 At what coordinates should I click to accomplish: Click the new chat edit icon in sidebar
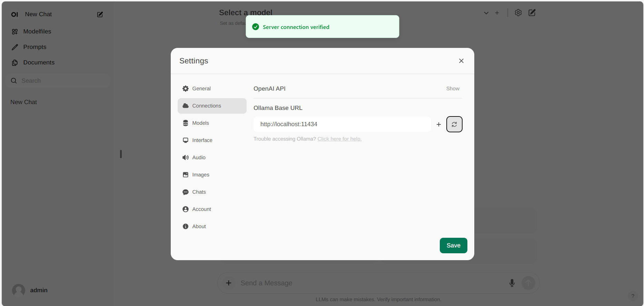[100, 14]
